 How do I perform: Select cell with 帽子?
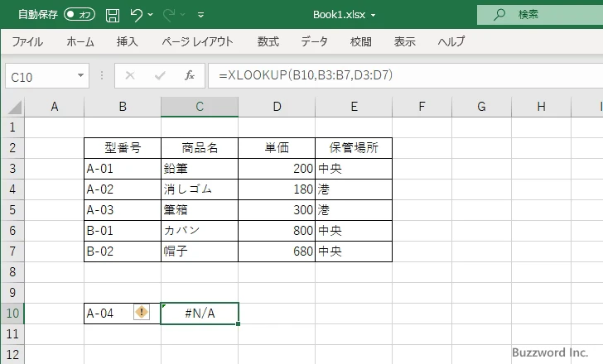click(200, 251)
